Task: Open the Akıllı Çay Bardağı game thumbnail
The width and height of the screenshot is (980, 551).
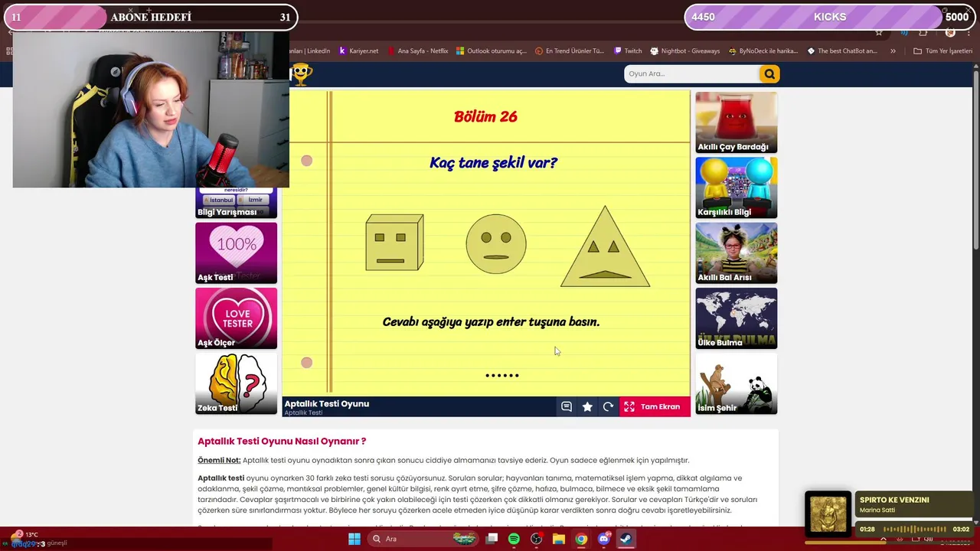Action: (736, 122)
